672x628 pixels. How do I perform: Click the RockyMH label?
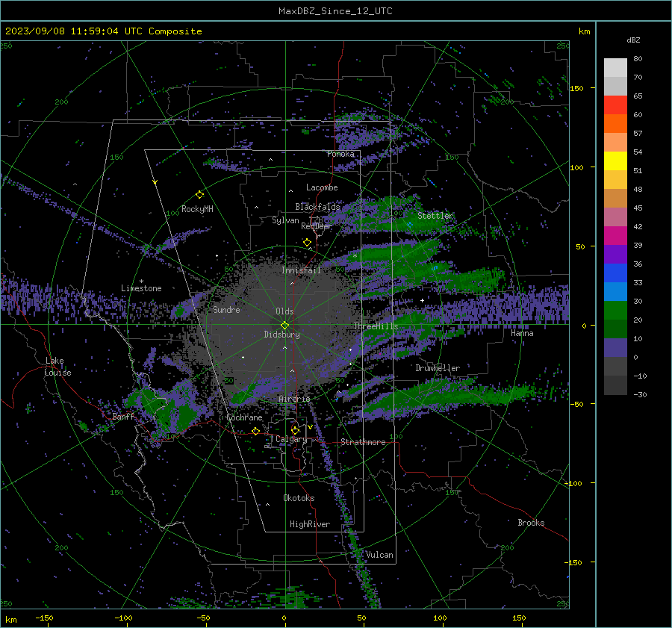197,209
